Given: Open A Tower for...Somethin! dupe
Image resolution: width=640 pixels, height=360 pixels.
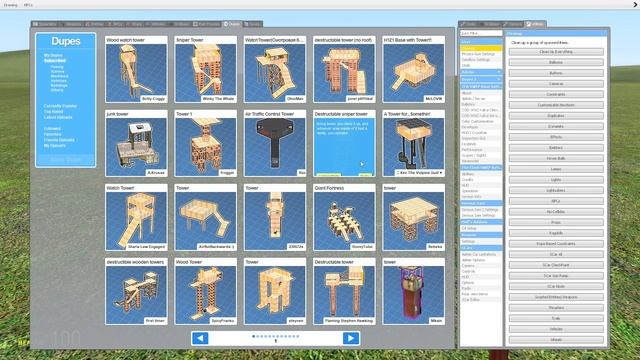Looking at the screenshot, I should point(413,143).
